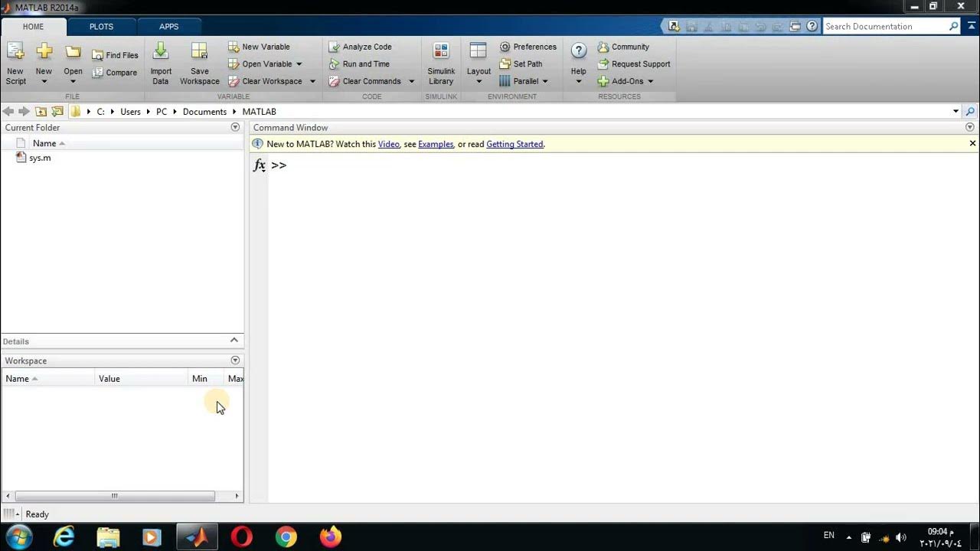Open Current Folder panel actions menu
The image size is (980, 551).
235,127
